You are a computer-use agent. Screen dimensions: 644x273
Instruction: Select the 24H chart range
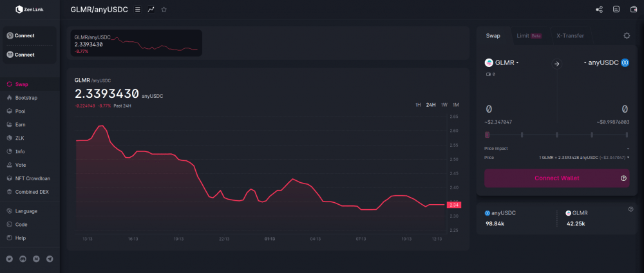[431, 105]
